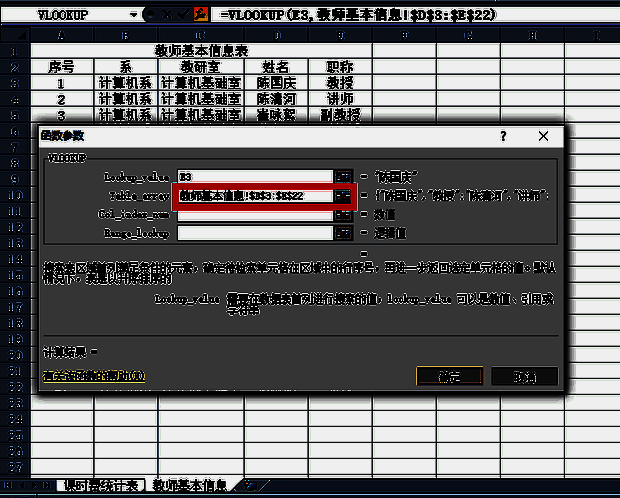Confirm with the 确定 button
The image size is (620, 498).
click(449, 376)
